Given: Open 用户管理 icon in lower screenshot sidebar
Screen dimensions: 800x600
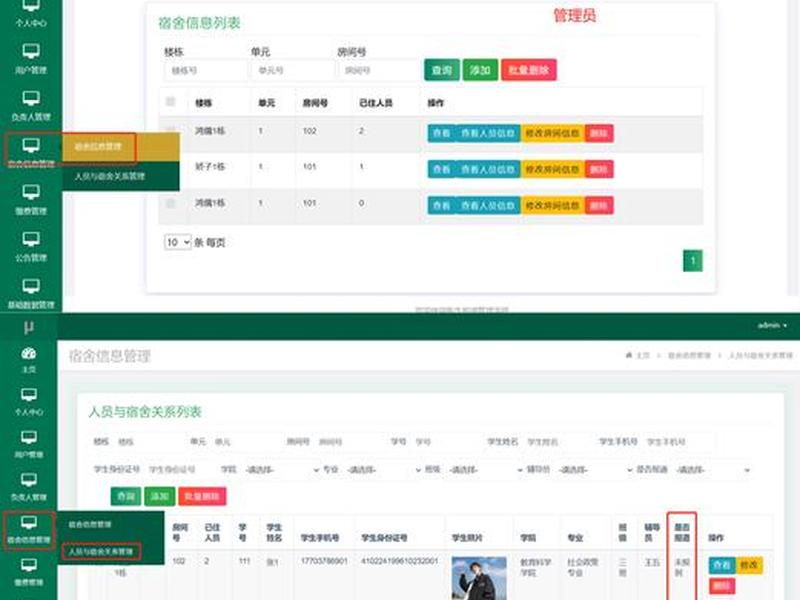Looking at the screenshot, I should 29,437.
